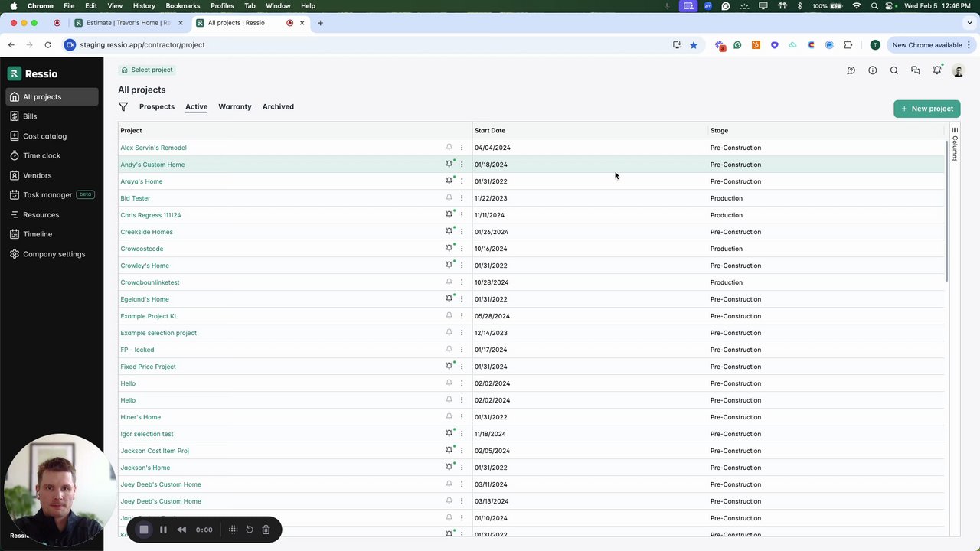980x551 pixels.
Task: Click the New Chrome available button
Action: 931,45
